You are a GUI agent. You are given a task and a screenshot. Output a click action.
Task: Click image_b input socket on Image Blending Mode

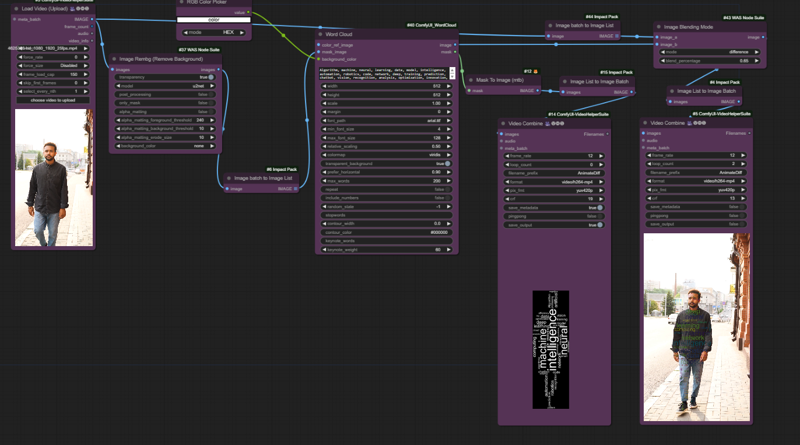tap(657, 44)
